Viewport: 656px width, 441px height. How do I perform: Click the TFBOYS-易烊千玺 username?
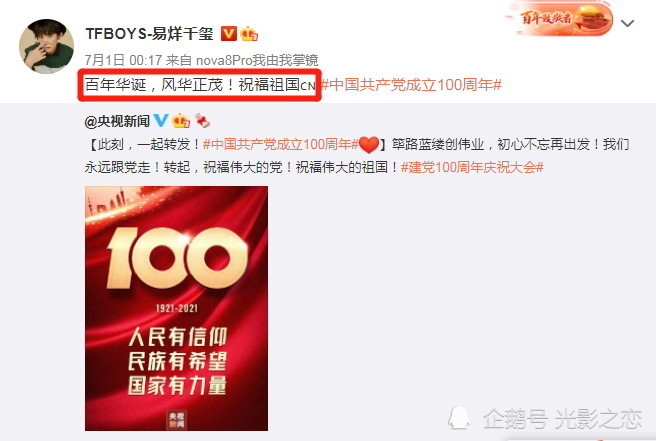point(149,33)
